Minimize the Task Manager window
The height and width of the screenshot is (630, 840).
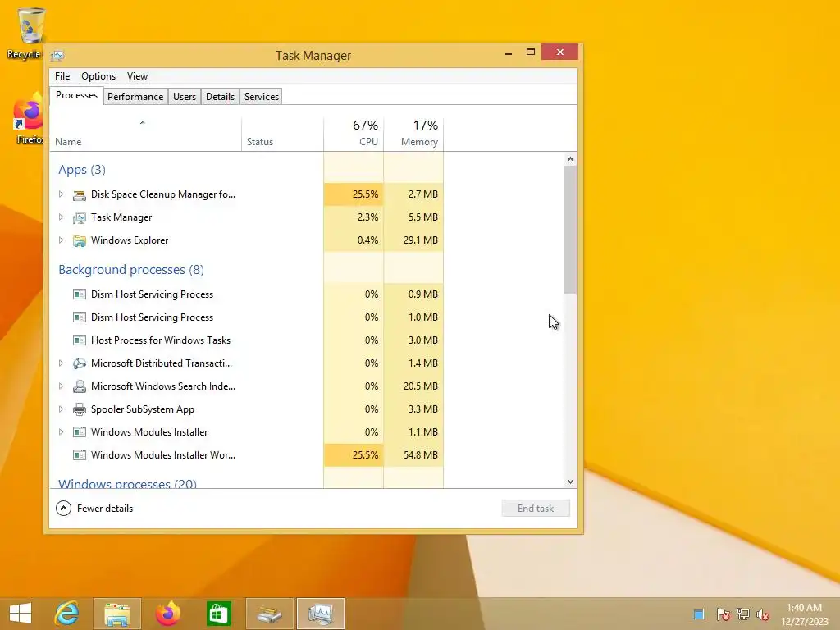509,52
